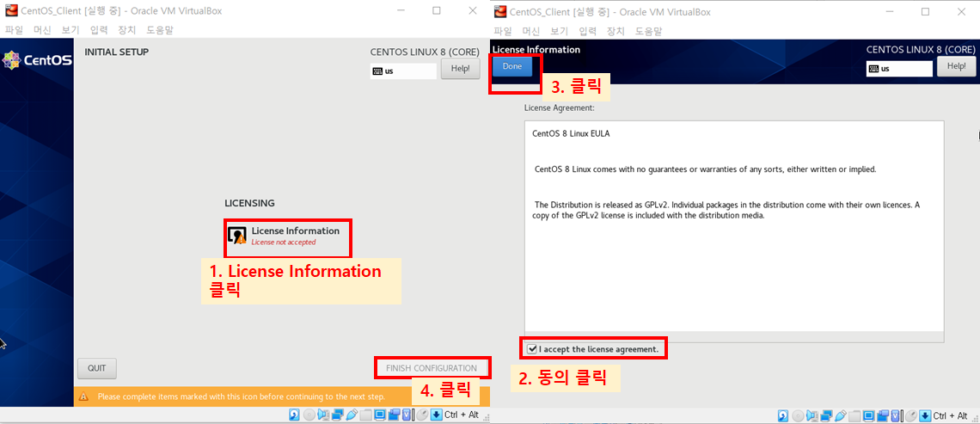This screenshot has height=424, width=980.
Task: Click the License Information warning icon under LICENSING
Action: tap(237, 236)
